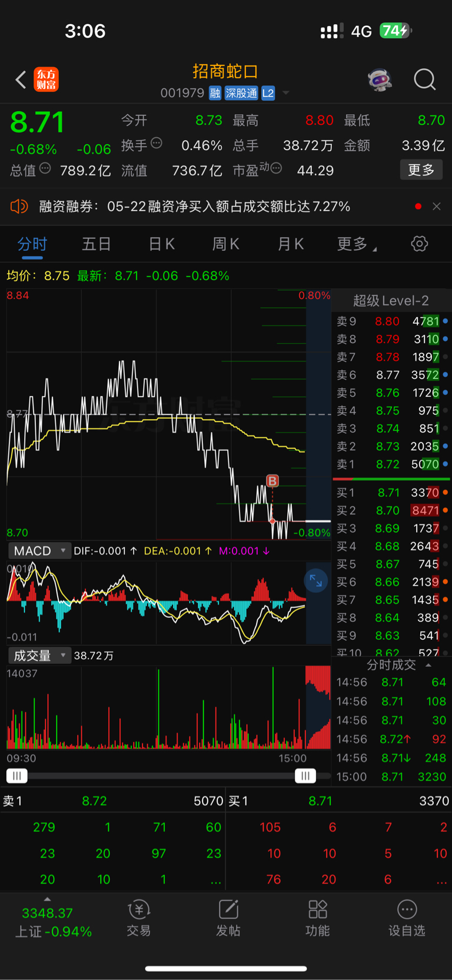452x980 pixels.
Task: Open the 交易 trade icon
Action: pos(139,918)
